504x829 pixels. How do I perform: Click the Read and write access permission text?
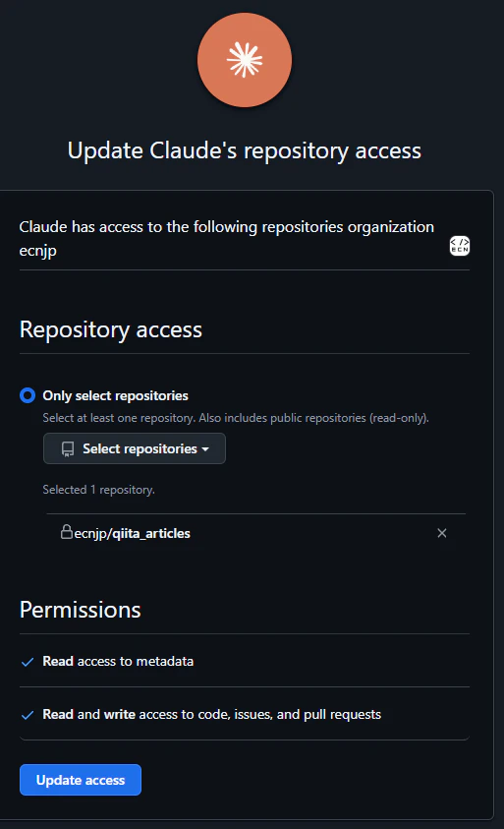pos(212,715)
